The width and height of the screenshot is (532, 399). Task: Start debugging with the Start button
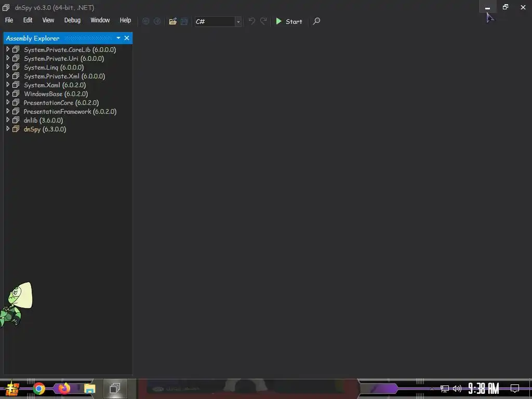[289, 21]
